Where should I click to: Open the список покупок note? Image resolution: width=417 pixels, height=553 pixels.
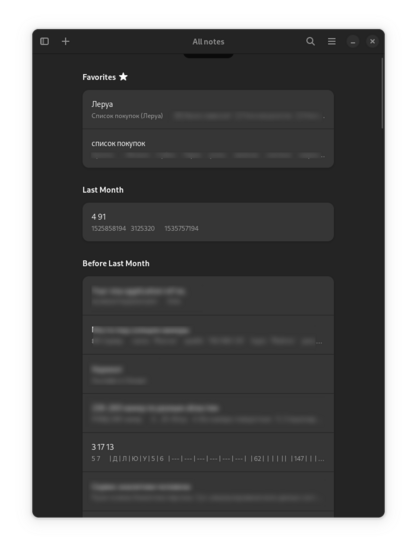(208, 148)
